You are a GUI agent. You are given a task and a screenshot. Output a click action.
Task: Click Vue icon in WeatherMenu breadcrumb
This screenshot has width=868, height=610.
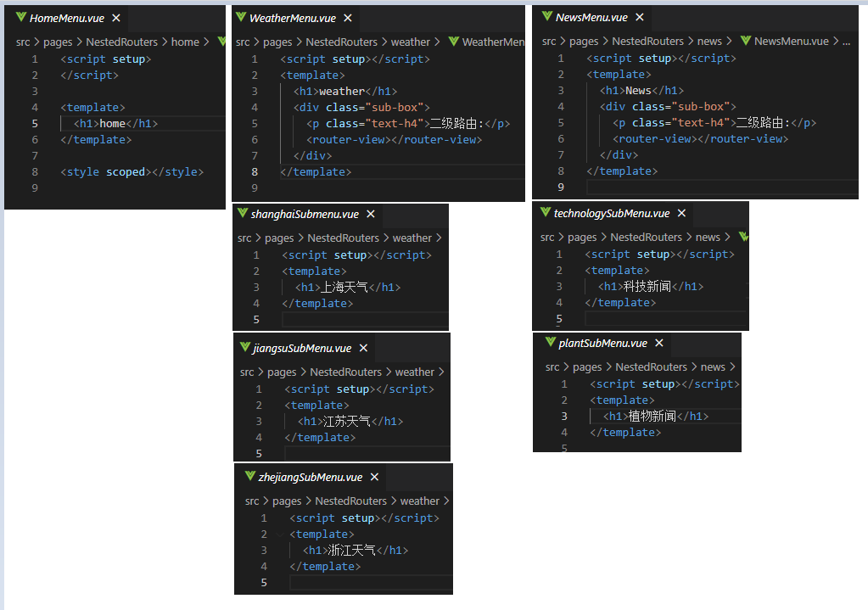tap(454, 42)
